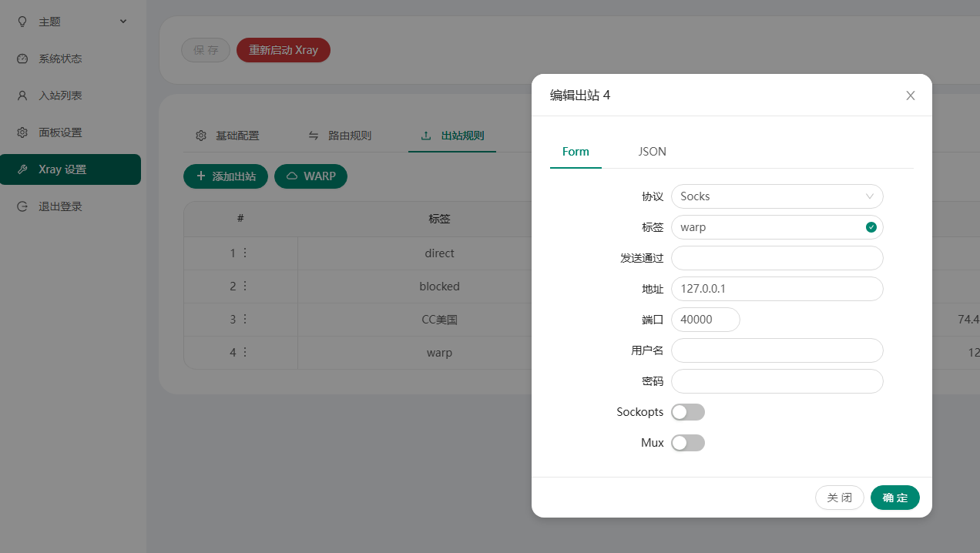Click the green check icon in 标签 field
This screenshot has height=553, width=980.
point(871,227)
